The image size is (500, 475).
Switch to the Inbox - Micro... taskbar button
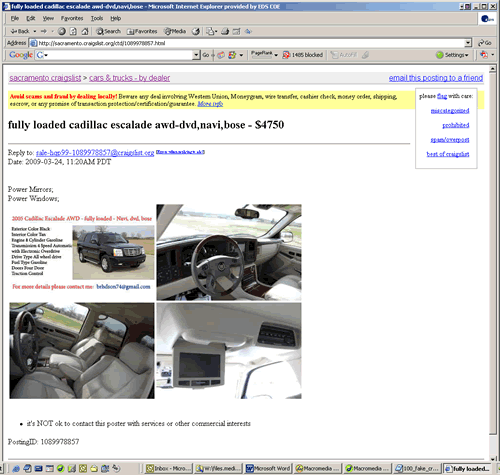pos(169,468)
